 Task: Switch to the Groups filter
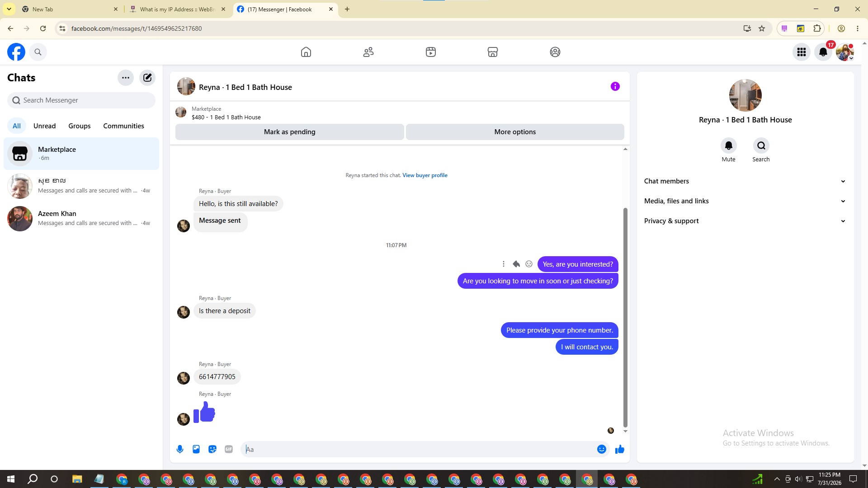80,126
